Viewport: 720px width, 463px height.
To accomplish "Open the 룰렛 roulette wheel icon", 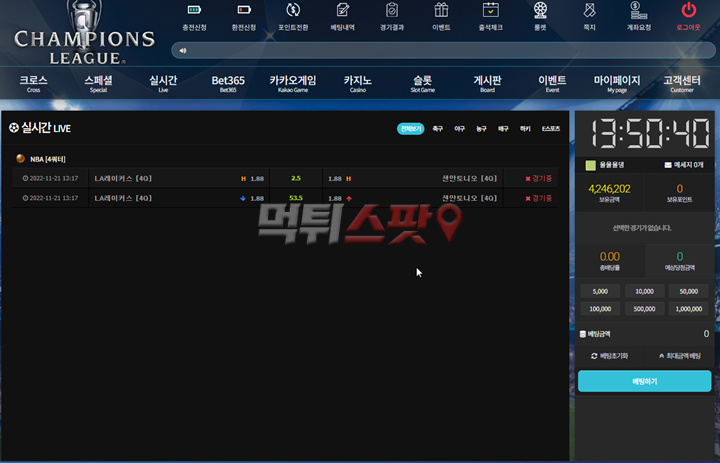I will [x=540, y=10].
